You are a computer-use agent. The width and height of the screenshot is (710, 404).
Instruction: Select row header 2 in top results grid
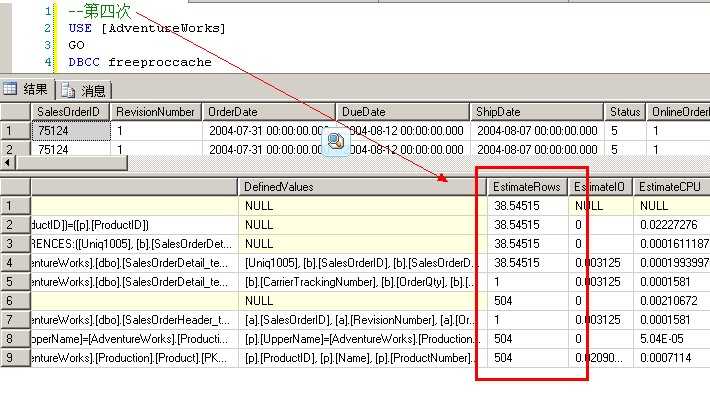(x=15, y=149)
